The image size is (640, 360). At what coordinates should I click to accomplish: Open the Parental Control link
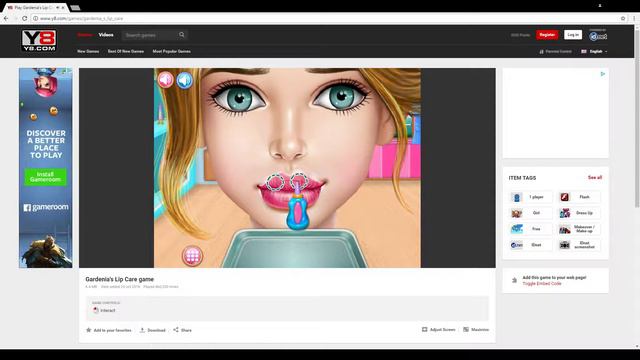tap(556, 51)
